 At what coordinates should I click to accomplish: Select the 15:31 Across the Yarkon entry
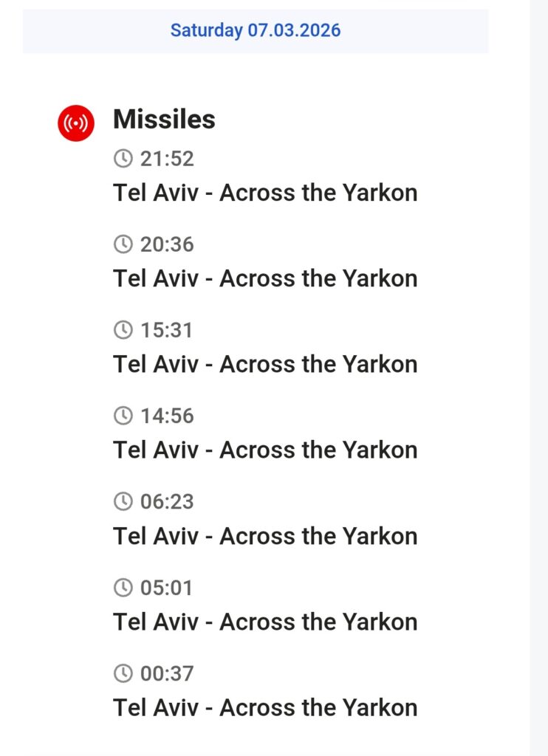tap(265, 364)
